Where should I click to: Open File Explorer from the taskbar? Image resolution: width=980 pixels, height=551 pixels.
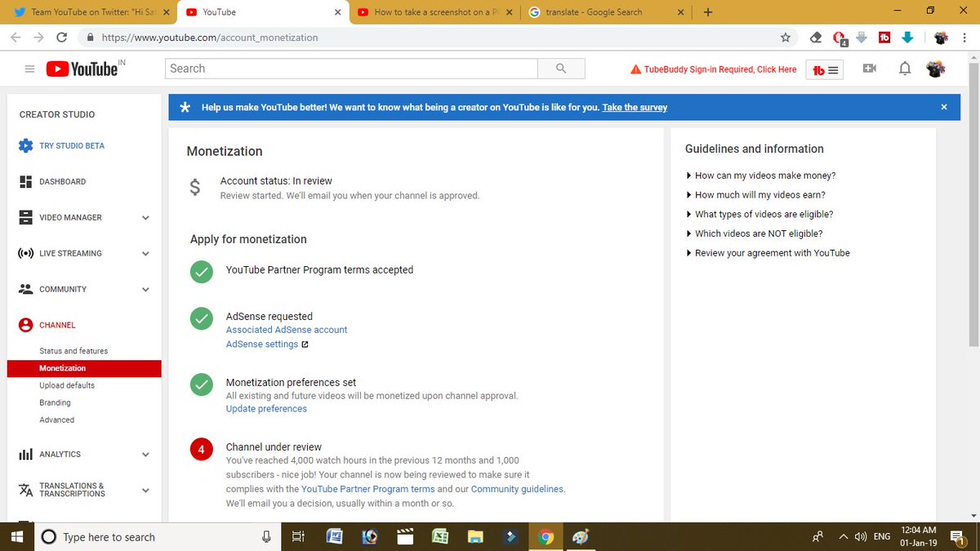475,536
